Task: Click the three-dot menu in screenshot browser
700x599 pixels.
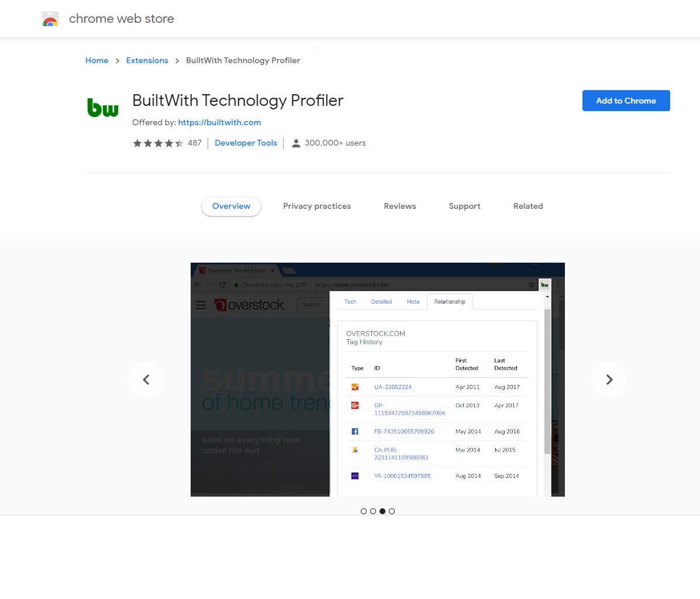Action: (x=557, y=284)
